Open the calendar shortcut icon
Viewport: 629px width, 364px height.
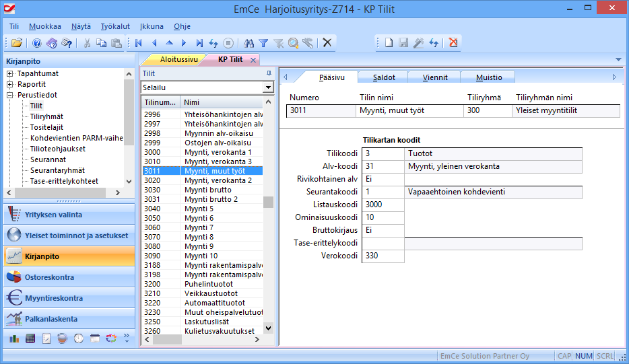pos(95,338)
